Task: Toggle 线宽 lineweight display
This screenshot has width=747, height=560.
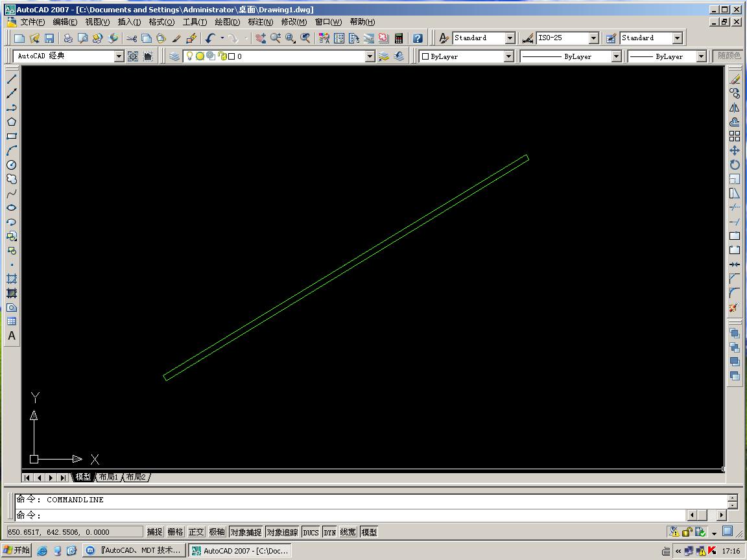Action: [348, 532]
